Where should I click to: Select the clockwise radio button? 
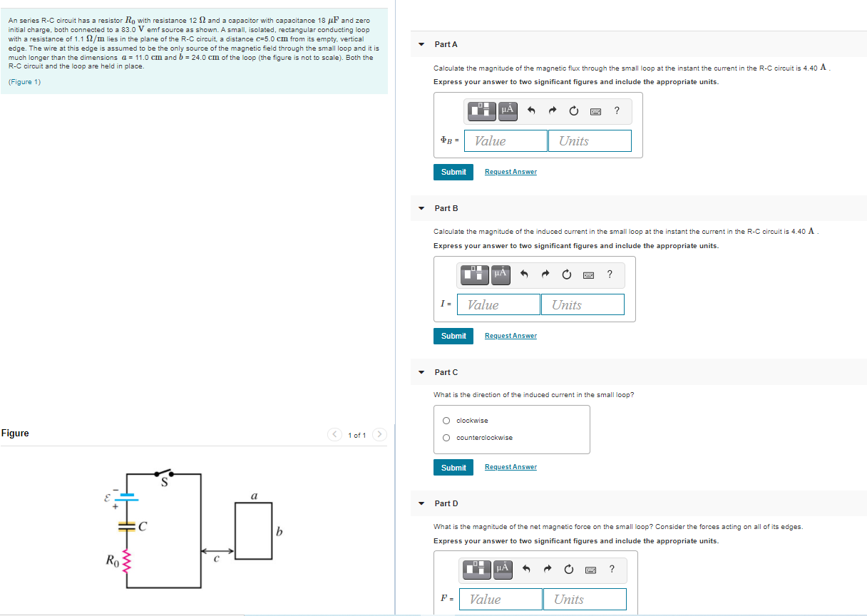tap(446, 419)
